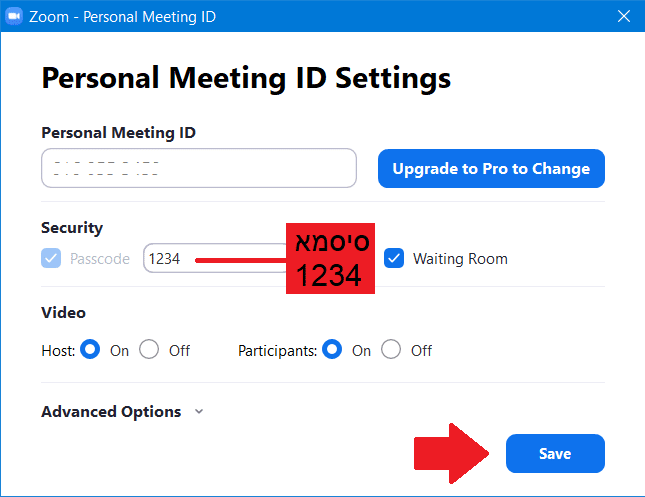Image resolution: width=645 pixels, height=497 pixels.
Task: Turn Participants video On
Action: (x=332, y=350)
